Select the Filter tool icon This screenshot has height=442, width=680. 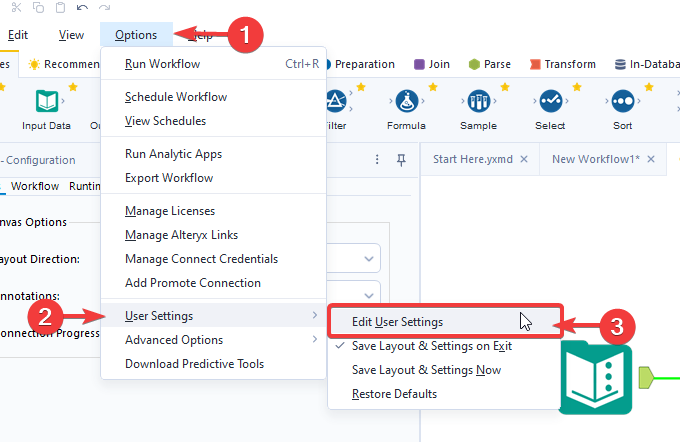point(336,101)
